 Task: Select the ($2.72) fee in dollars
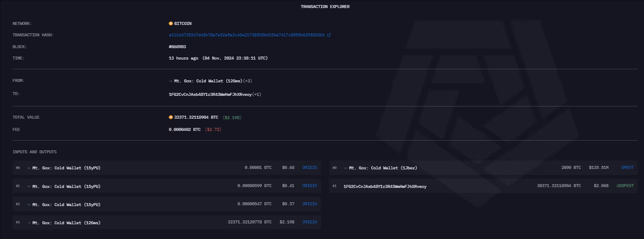(213, 129)
